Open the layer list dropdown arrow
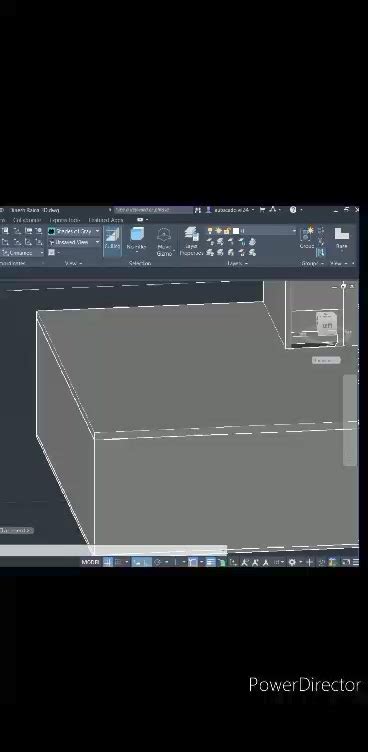Viewport: 368px width, 752px height. 294,231
